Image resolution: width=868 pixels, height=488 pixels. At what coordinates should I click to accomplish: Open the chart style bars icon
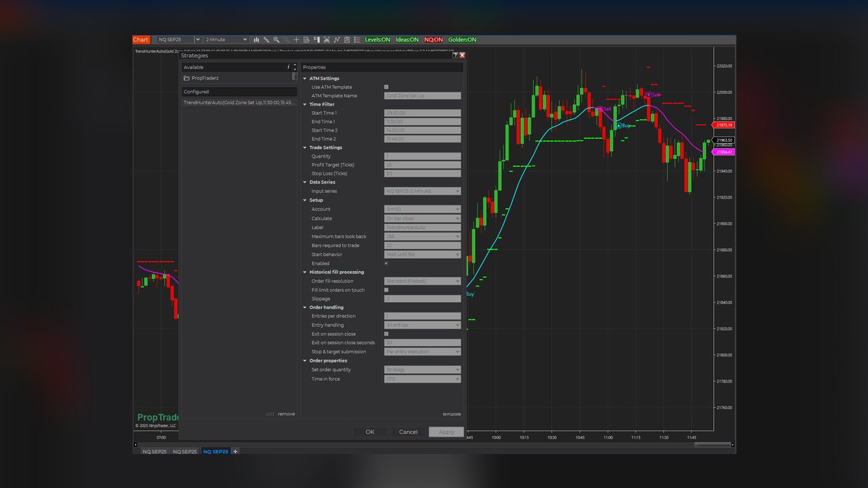point(257,40)
